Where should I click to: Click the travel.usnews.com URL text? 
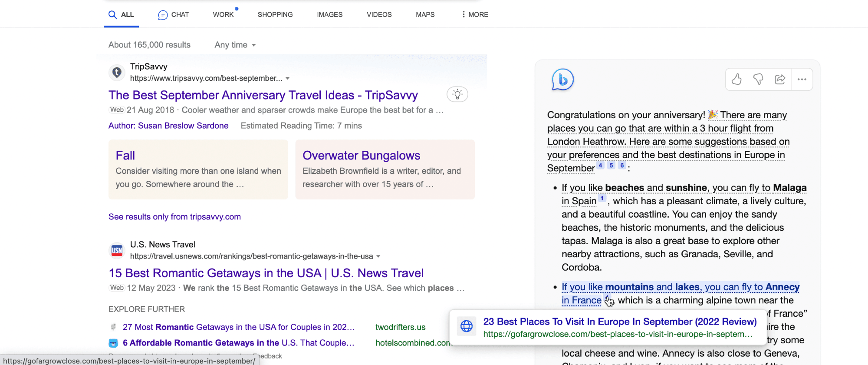point(252,256)
